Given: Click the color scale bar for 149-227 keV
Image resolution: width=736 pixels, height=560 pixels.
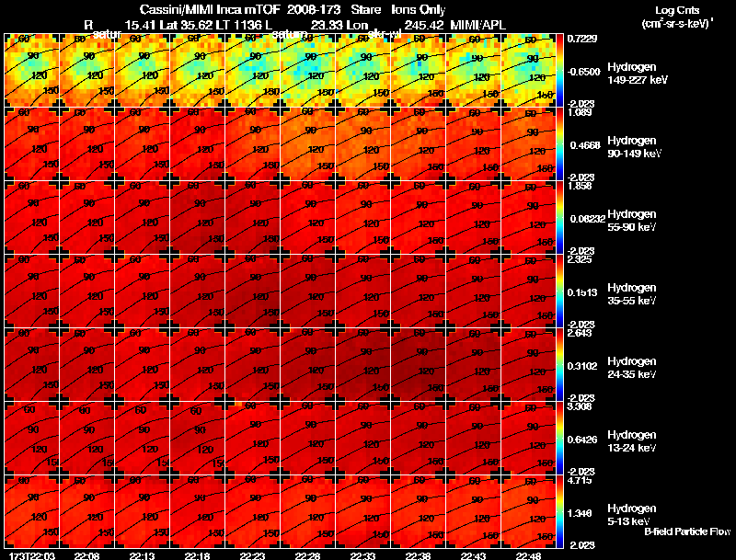Looking at the screenshot, I should [x=559, y=70].
